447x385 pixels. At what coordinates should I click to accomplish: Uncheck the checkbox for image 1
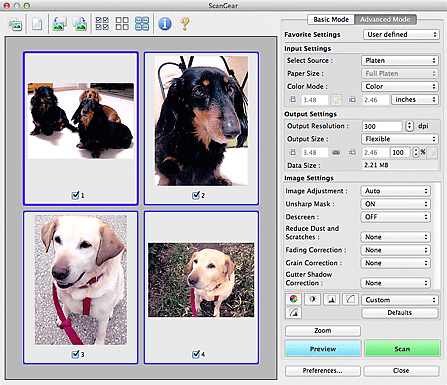75,195
